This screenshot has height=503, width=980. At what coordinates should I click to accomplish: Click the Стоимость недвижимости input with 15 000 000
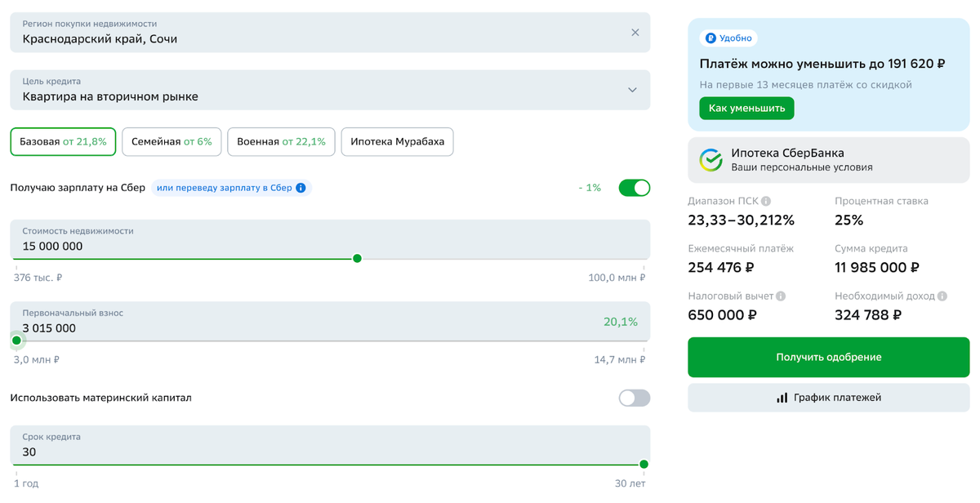(x=330, y=239)
